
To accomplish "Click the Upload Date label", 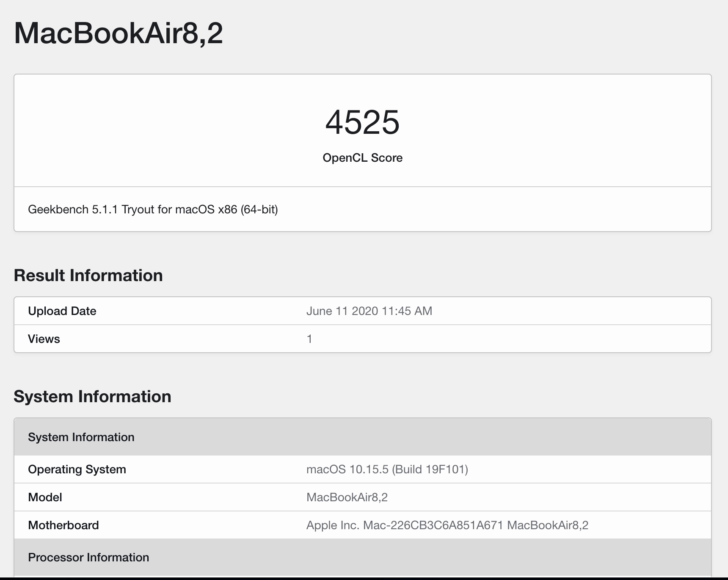I will (62, 311).
